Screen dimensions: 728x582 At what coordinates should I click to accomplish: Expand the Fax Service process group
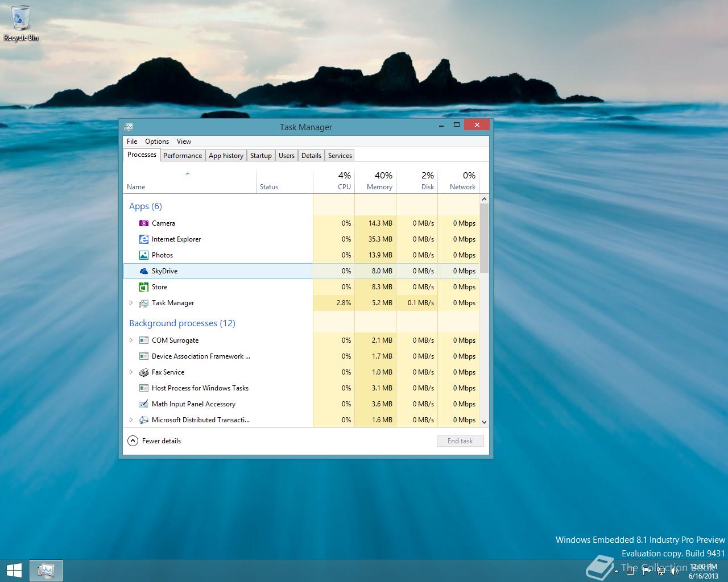coord(131,372)
